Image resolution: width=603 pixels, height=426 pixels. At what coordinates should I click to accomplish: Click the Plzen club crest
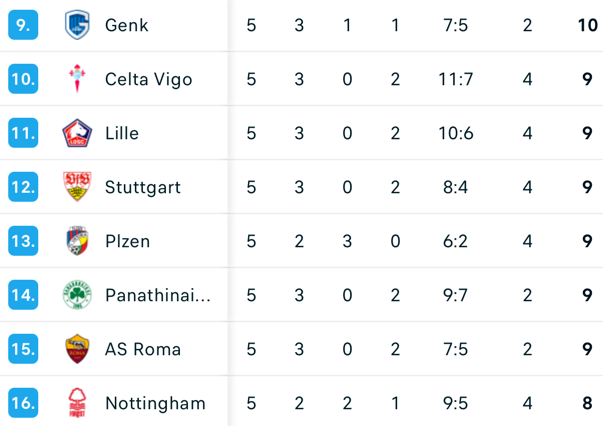click(77, 241)
